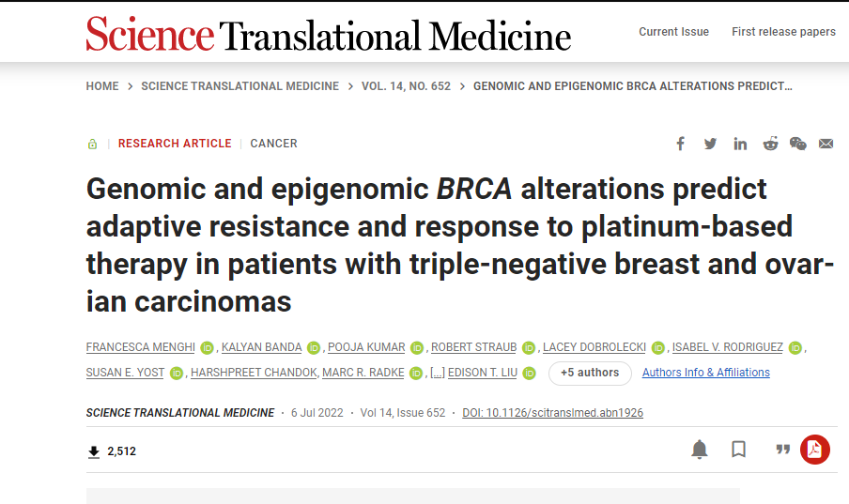Share article via WeChat icon
The height and width of the screenshot is (504, 849).
[797, 144]
